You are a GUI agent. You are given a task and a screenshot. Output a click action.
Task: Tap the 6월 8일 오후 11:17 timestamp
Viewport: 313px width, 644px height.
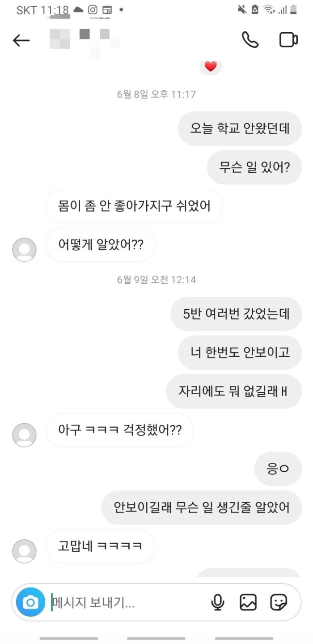[x=156, y=94]
